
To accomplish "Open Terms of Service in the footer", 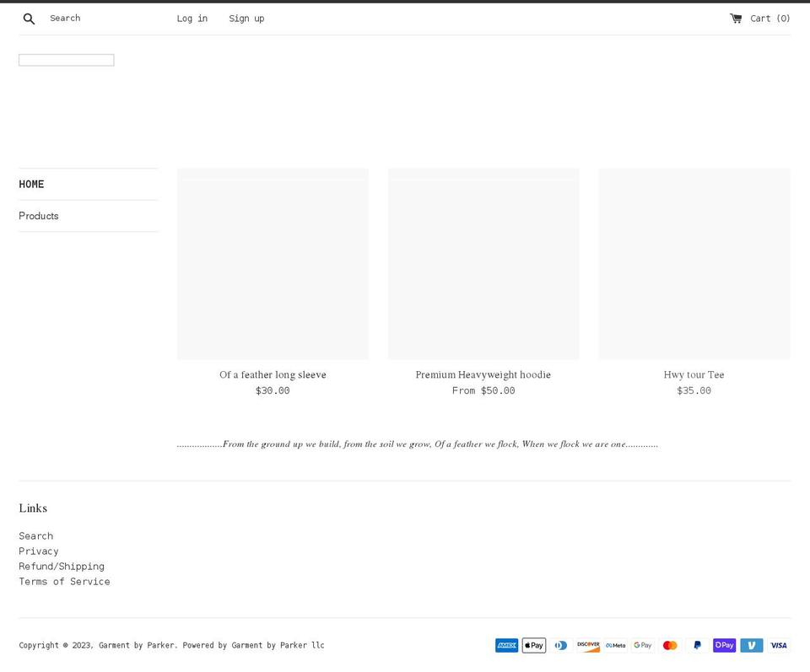I will click(x=64, y=581).
